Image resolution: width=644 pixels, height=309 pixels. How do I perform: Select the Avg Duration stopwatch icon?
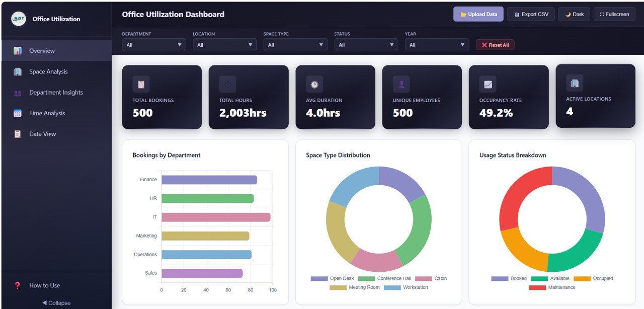(313, 84)
